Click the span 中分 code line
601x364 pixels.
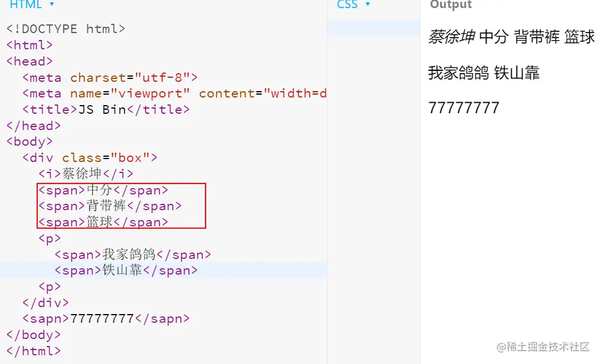click(103, 190)
